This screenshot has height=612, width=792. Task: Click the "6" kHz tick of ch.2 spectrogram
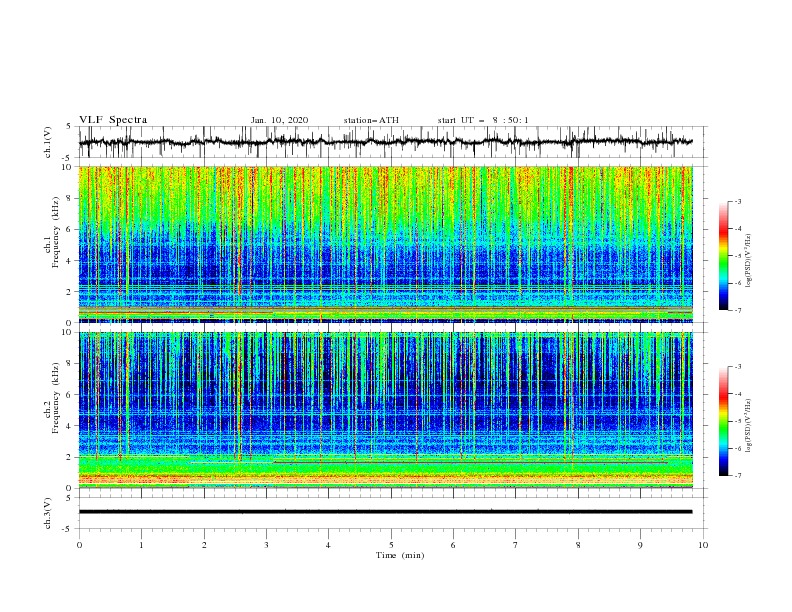click(x=70, y=394)
